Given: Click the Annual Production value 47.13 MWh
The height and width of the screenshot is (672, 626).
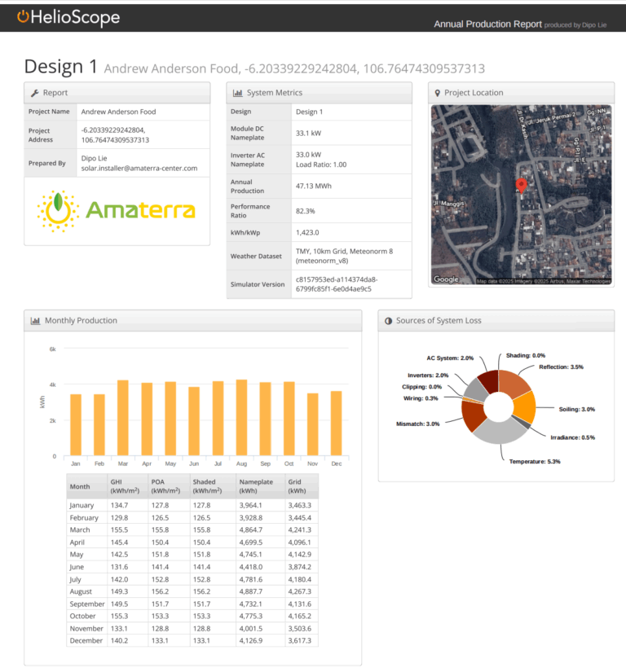Looking at the screenshot, I should click(313, 187).
